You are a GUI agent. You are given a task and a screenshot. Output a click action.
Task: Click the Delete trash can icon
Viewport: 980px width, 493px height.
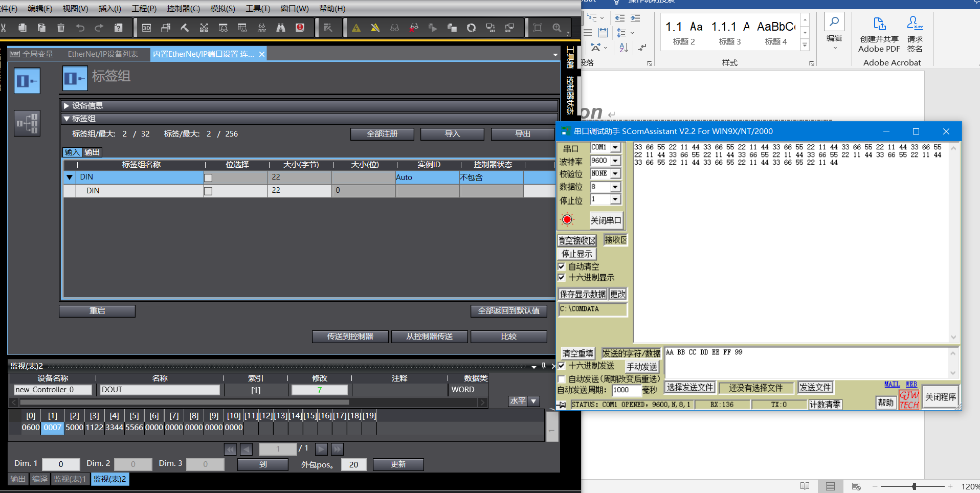tap(61, 28)
